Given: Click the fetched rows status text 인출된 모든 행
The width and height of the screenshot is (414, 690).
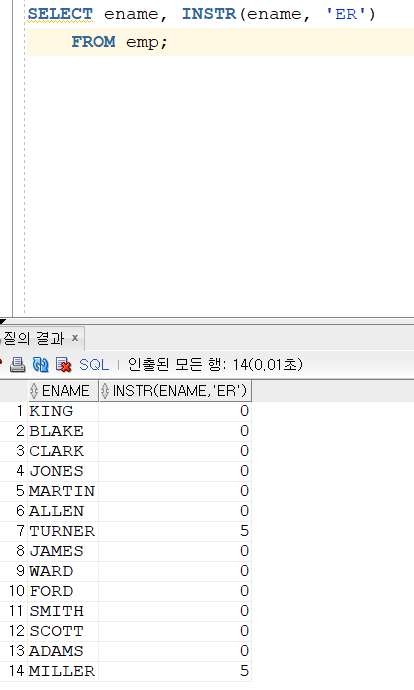Looking at the screenshot, I should coord(215,364).
